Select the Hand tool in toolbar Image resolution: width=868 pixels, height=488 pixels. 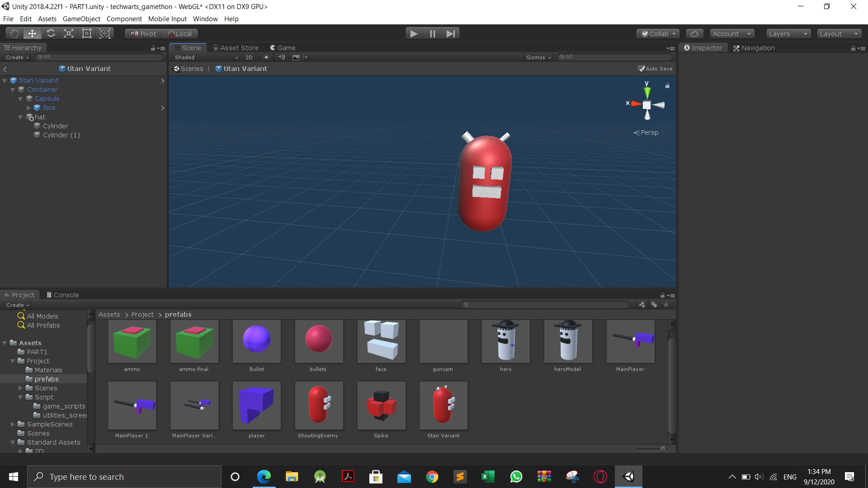[x=14, y=33]
